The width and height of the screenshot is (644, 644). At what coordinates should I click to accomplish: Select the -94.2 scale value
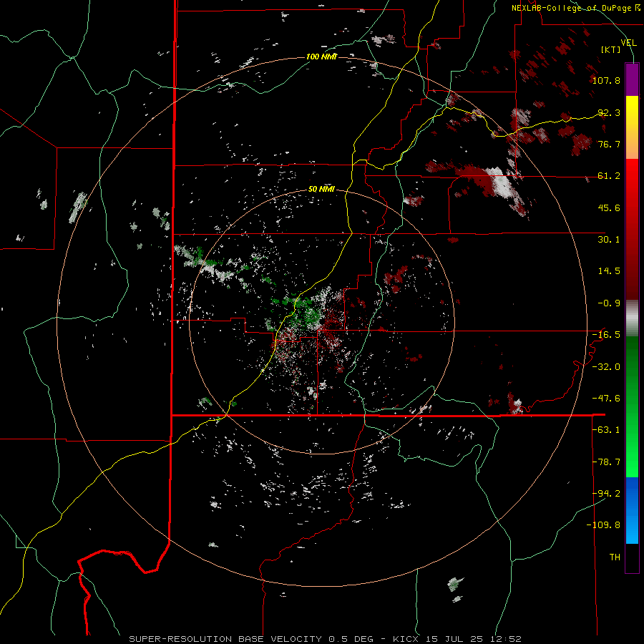[x=606, y=494]
